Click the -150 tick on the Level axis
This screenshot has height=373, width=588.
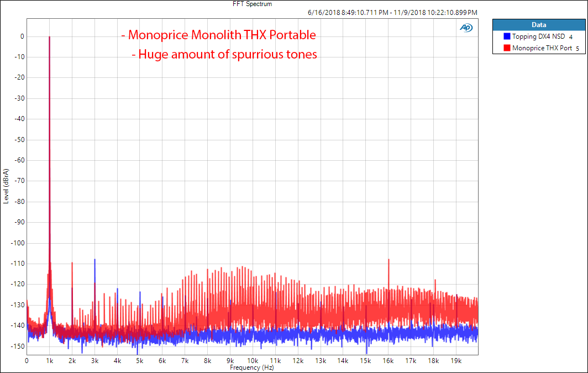[18, 346]
